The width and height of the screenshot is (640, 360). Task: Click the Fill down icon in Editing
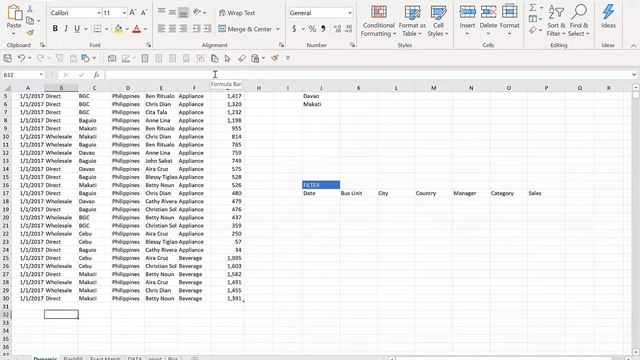[x=533, y=19]
